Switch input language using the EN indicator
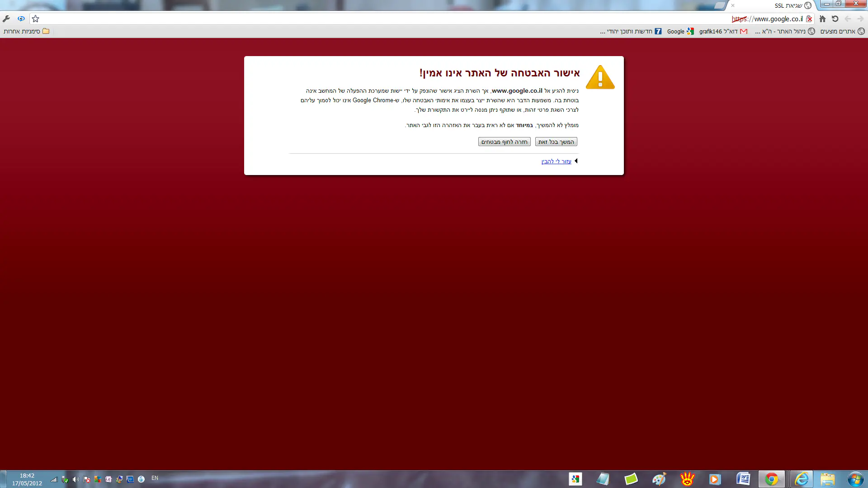Screen dimensions: 868x488 click(x=155, y=478)
